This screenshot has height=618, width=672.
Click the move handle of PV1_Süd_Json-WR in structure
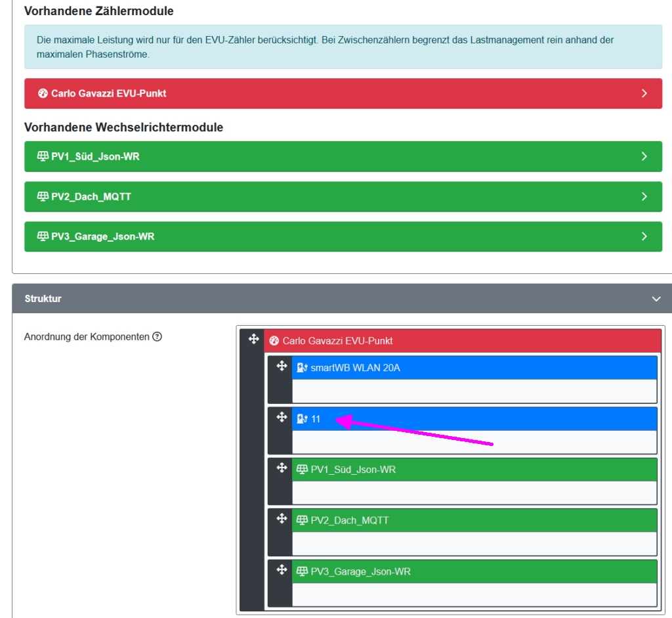(282, 468)
